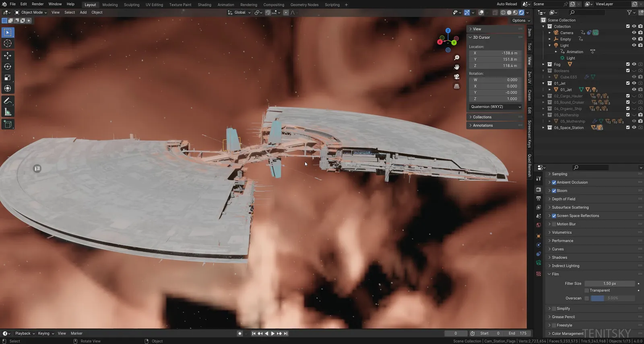This screenshot has height=344, width=644.
Task: Select the Move tool
Action: pos(8,56)
